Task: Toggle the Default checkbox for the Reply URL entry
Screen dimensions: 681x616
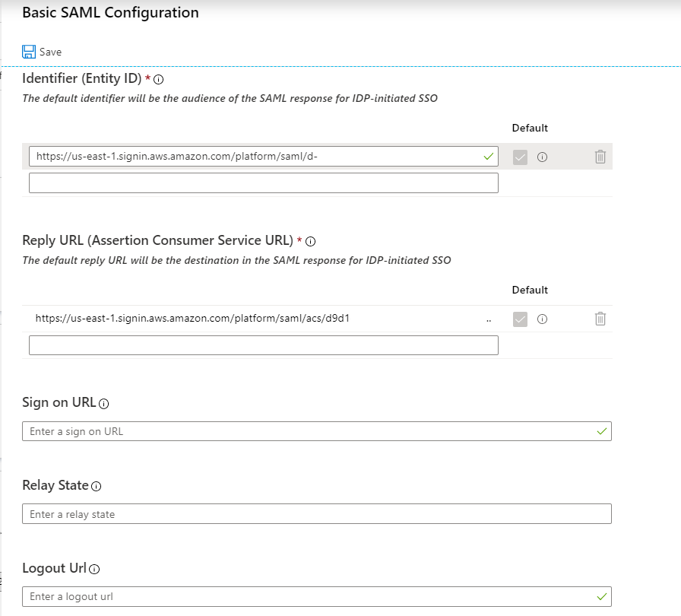Action: click(x=520, y=319)
